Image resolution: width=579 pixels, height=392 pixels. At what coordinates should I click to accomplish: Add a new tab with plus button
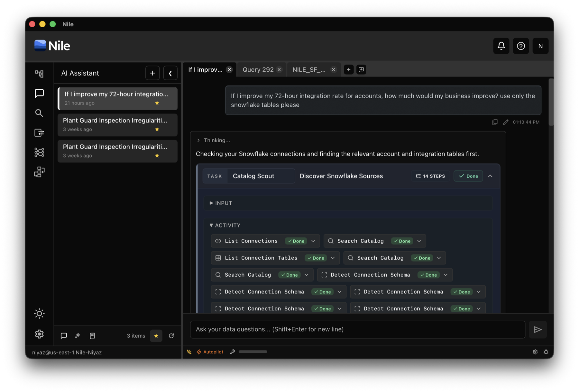tap(349, 70)
